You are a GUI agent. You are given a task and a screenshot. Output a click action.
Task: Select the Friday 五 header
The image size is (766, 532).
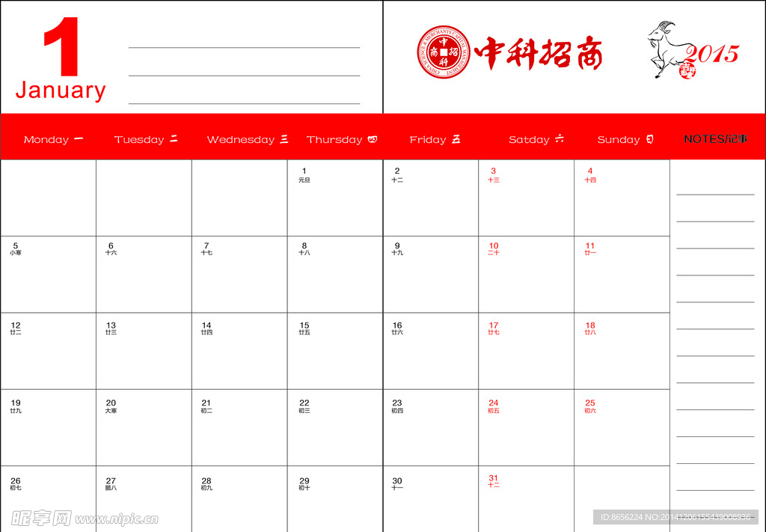click(435, 139)
